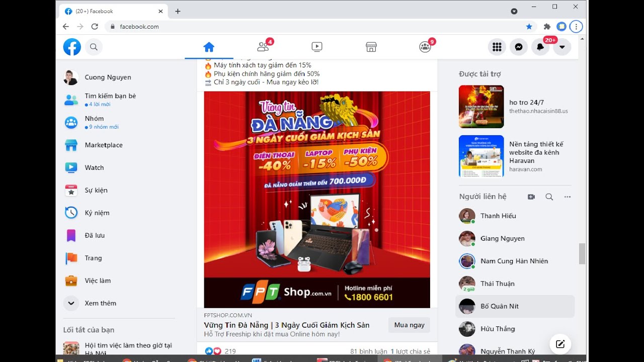Open chat with Giang Nguyen
This screenshot has height=362, width=644.
pos(515,238)
